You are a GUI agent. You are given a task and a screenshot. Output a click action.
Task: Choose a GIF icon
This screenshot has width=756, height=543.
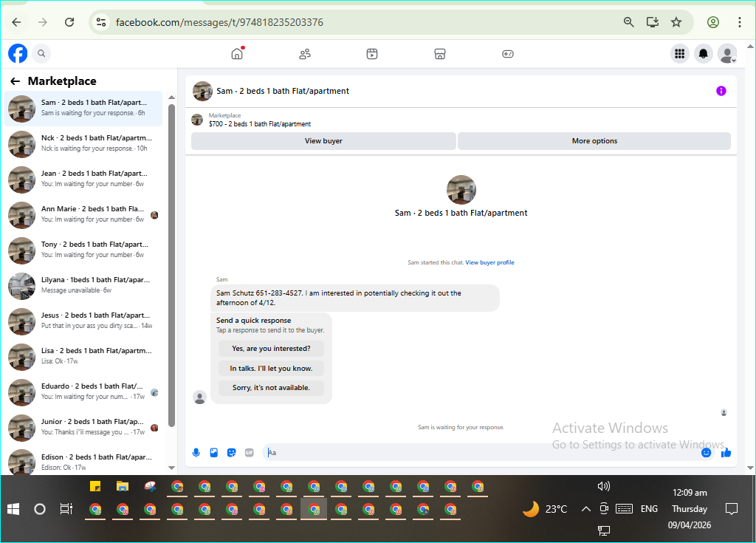(x=250, y=452)
